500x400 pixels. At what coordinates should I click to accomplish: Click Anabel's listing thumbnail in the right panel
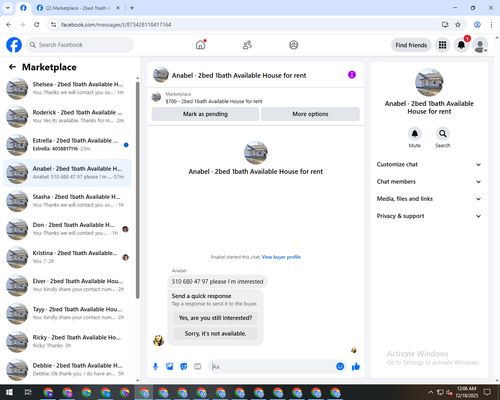tap(429, 82)
